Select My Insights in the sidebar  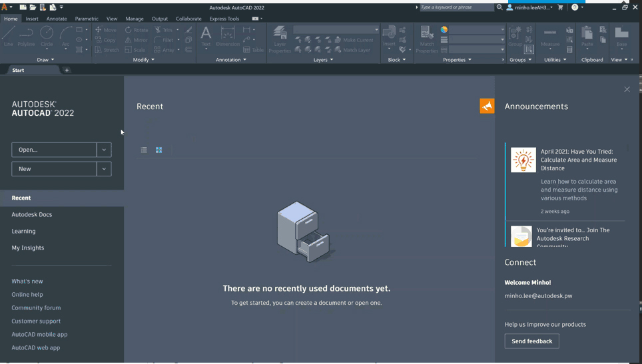[28, 248]
